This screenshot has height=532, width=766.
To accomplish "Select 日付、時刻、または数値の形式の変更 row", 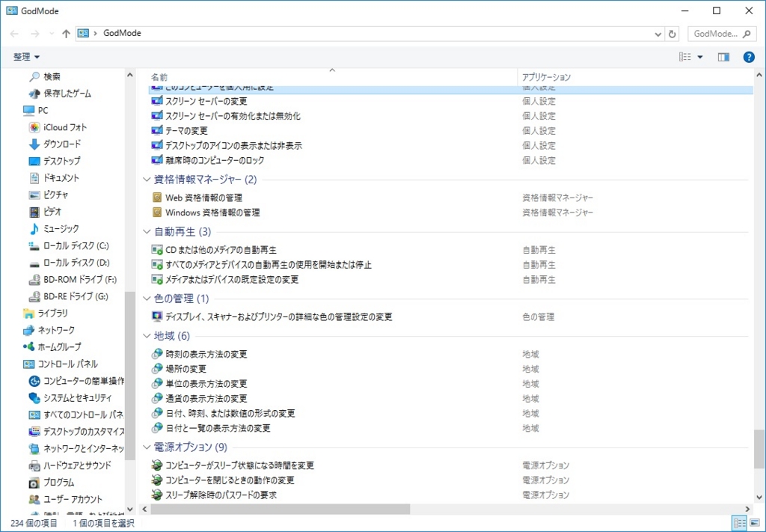I will pos(450,414).
